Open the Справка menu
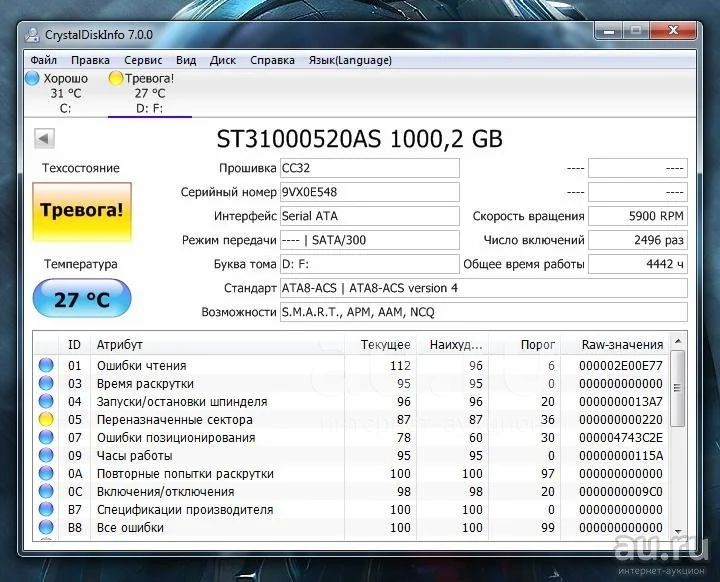The width and height of the screenshot is (720, 582). click(x=272, y=60)
